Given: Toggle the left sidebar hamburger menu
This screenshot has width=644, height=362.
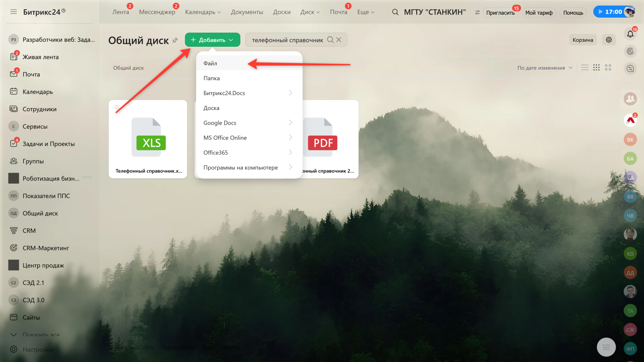Looking at the screenshot, I should click(14, 12).
